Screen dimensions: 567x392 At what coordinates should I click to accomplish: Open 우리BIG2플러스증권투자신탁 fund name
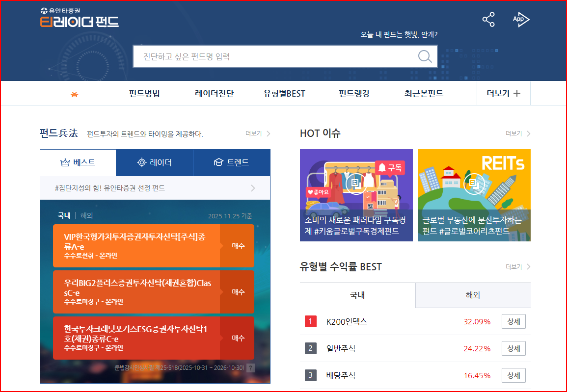(137, 288)
